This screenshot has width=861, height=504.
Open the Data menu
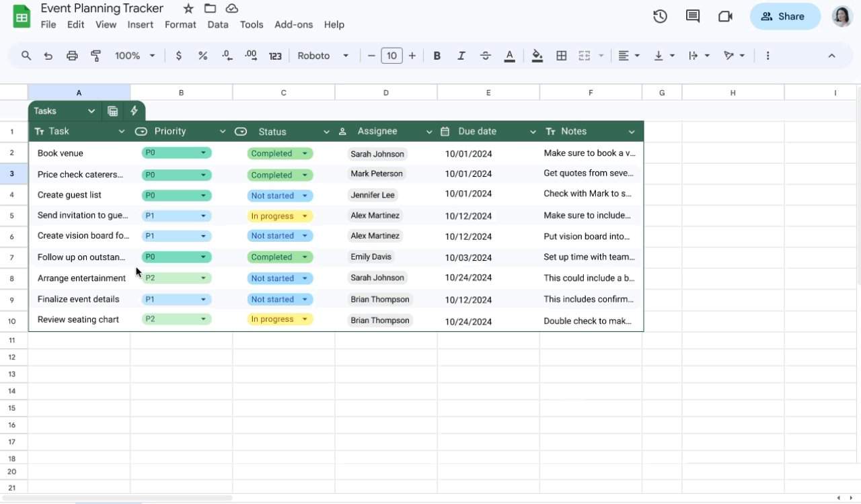218,24
